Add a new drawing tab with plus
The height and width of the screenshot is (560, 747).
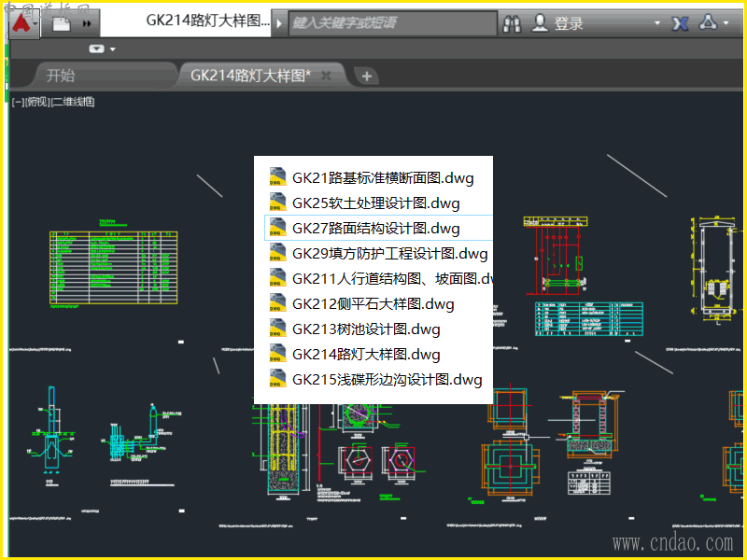click(x=366, y=77)
